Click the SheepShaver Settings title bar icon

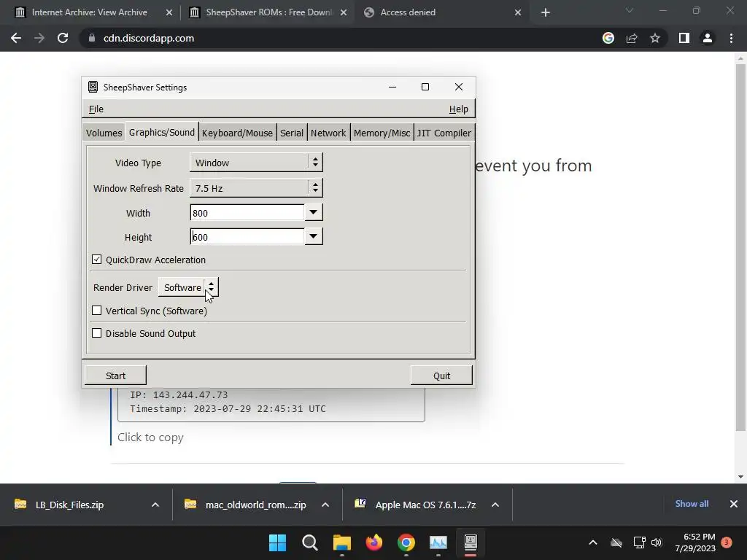pyautogui.click(x=93, y=87)
